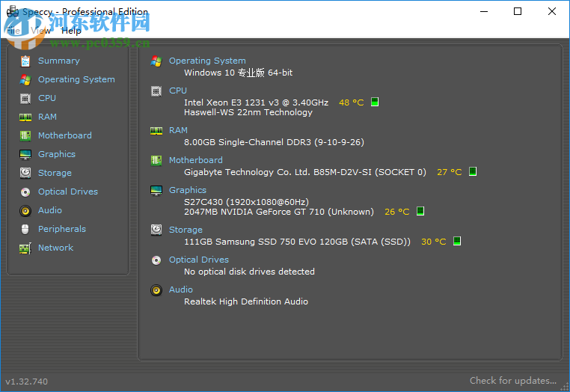
Task: Click the Realtek High Definition Audio text
Action: pyautogui.click(x=246, y=301)
